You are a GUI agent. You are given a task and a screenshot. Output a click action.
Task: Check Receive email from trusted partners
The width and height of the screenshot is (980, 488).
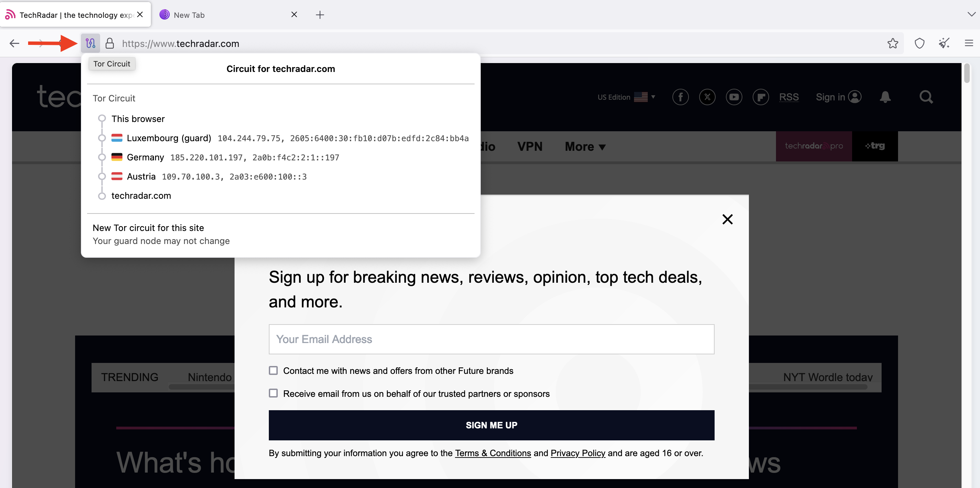(x=273, y=393)
